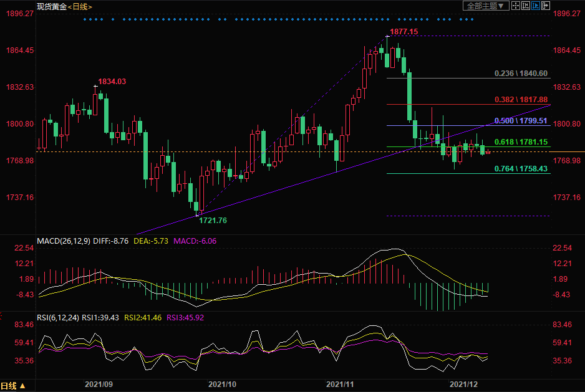The height and width of the screenshot is (392, 585).
Task: Click the 0.382 \ 1817.88 Fibonacci level
Action: pos(521,100)
